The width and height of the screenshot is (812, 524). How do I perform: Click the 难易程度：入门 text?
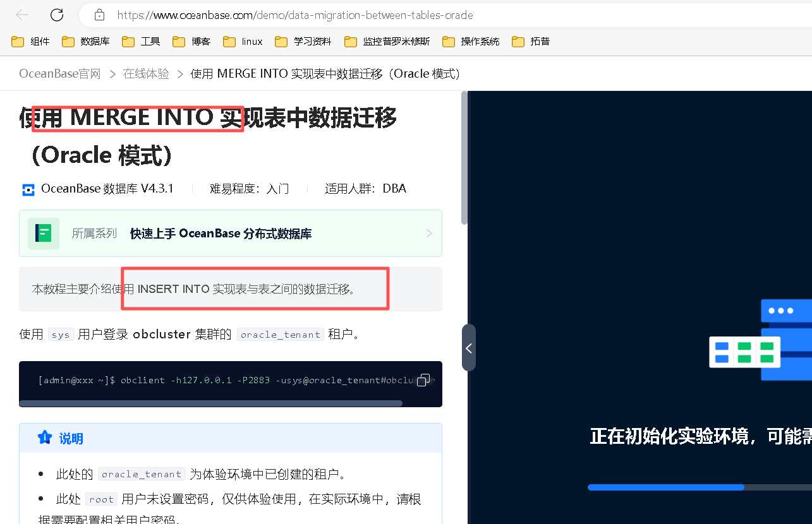pos(250,189)
